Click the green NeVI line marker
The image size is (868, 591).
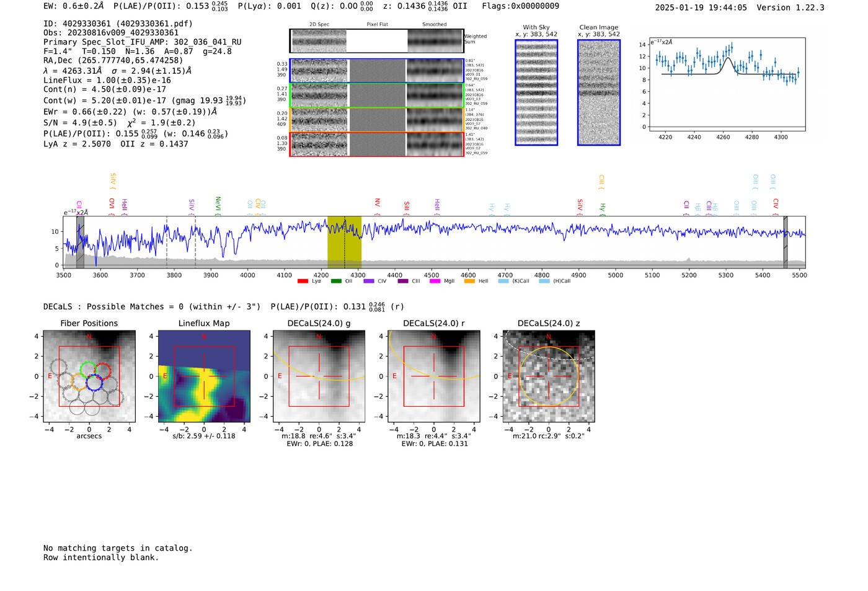(x=218, y=205)
